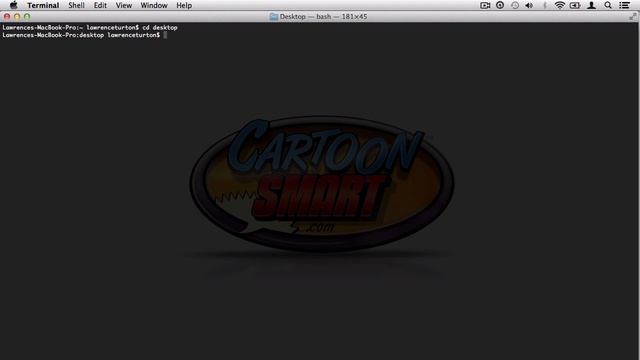Click the terminal cursor at the desktop prompt
The width and height of the screenshot is (640, 360).
[165, 36]
